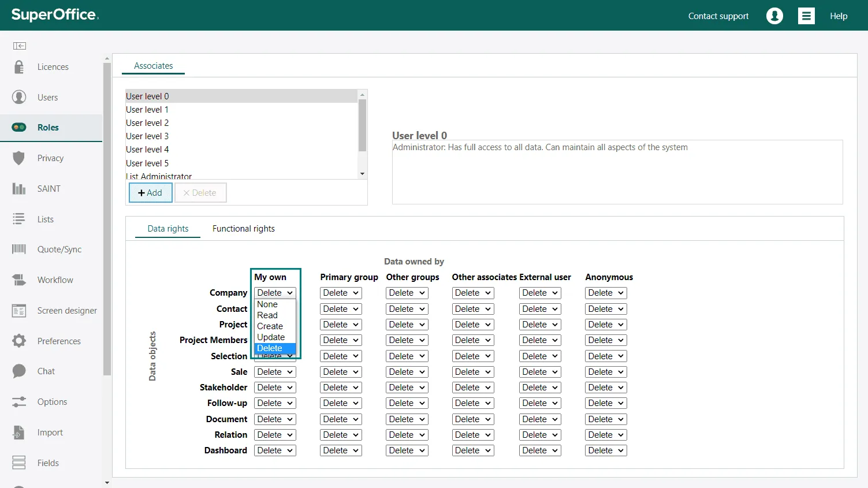This screenshot has height=488, width=868.
Task: Click the user profile icon in header
Action: click(x=774, y=16)
